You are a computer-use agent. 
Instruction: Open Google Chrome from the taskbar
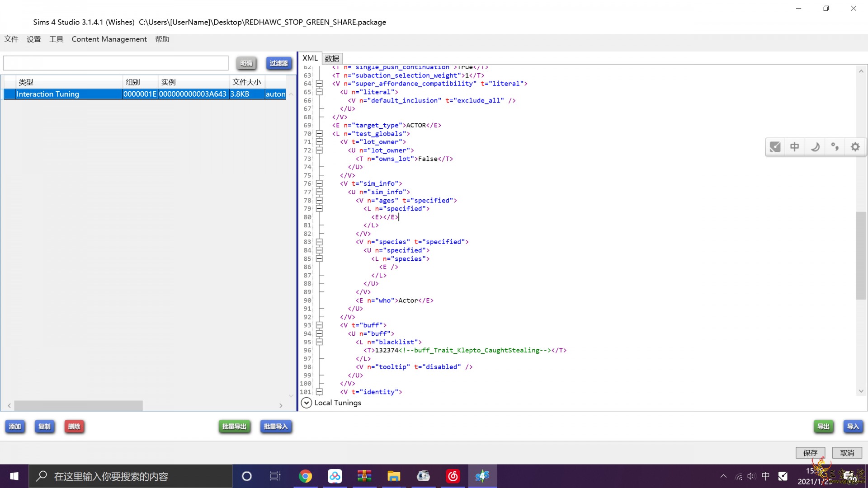[x=305, y=476]
